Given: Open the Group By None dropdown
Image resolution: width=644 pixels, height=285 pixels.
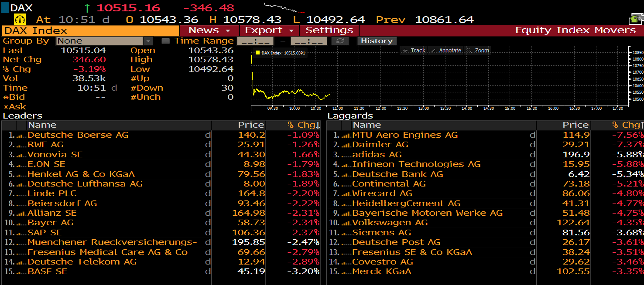Looking at the screenshot, I should pos(105,41).
